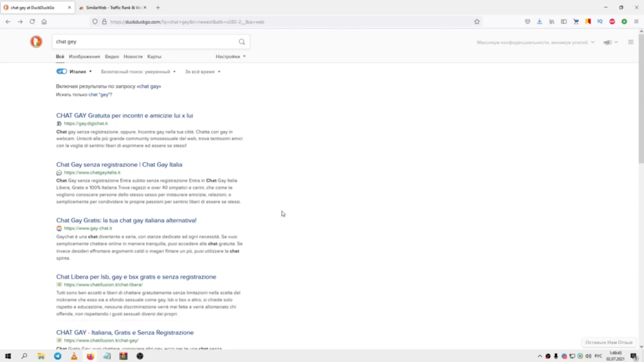Show hidden system tray icons chevron
644x362 pixels.
[x=540, y=356]
